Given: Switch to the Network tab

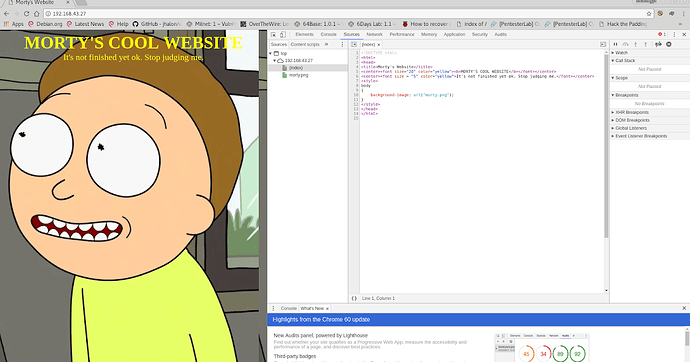Looking at the screenshot, I should 374,34.
